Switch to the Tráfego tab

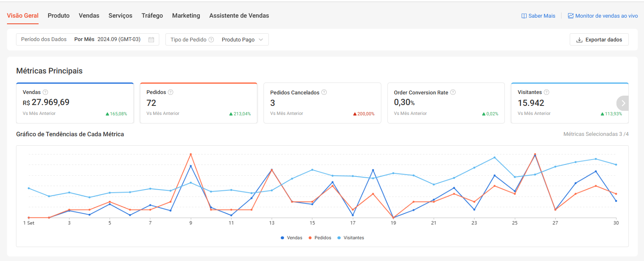point(152,16)
